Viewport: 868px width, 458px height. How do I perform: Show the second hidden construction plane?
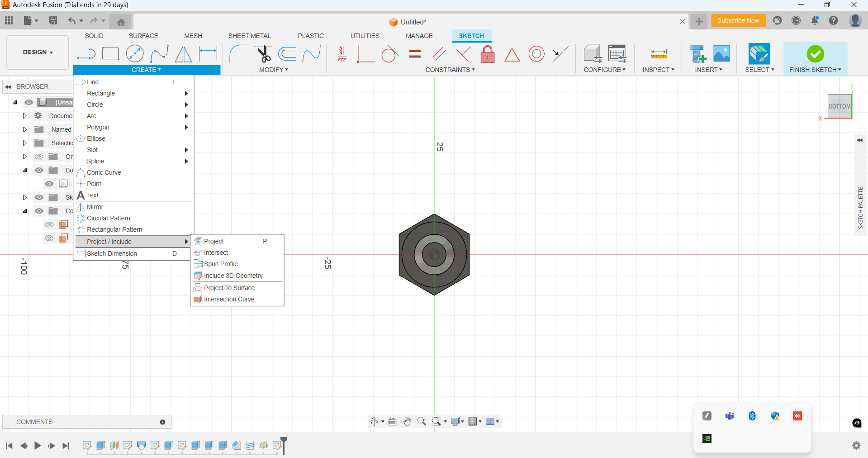coord(49,238)
